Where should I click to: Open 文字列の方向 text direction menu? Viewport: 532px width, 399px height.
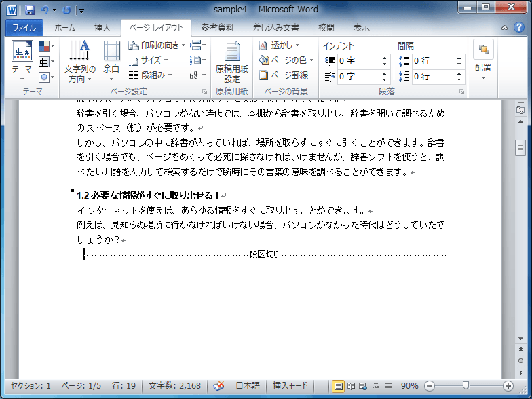pyautogui.click(x=80, y=61)
